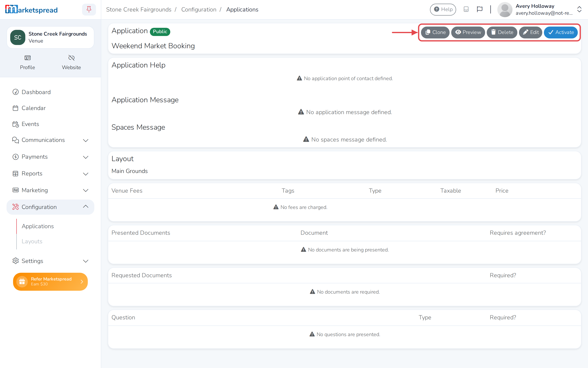Click the Reports table icon

click(x=16, y=174)
